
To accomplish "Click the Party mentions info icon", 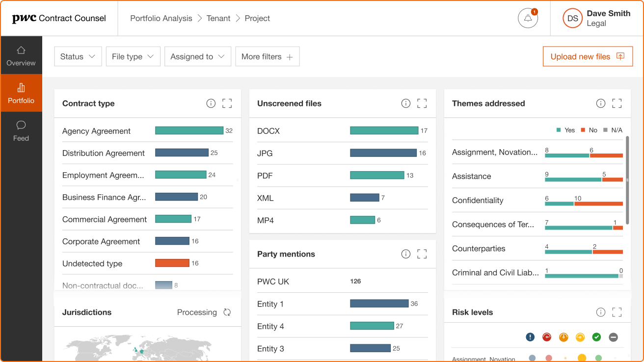I will (405, 254).
